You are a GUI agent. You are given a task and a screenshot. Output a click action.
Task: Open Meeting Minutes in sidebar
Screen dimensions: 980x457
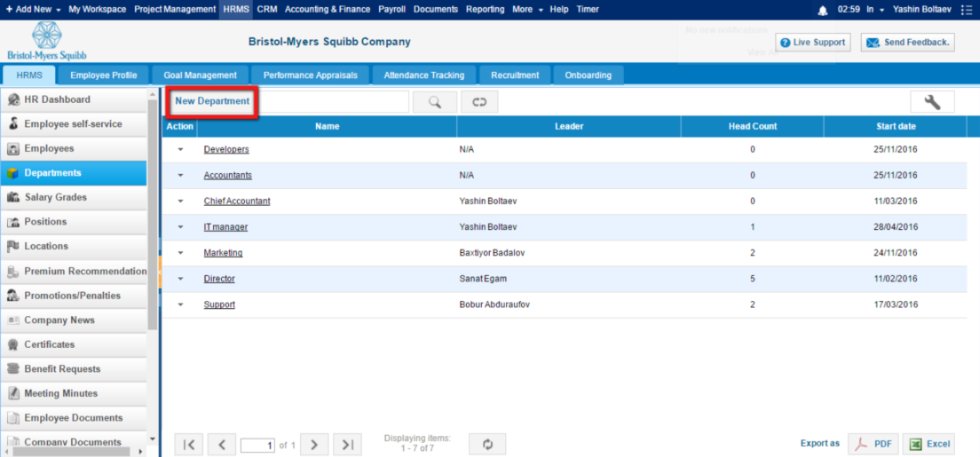tap(74, 394)
